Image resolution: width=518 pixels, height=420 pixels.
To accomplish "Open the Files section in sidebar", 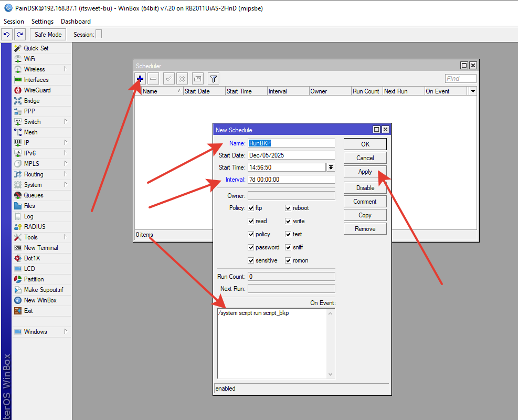I will [x=29, y=206].
